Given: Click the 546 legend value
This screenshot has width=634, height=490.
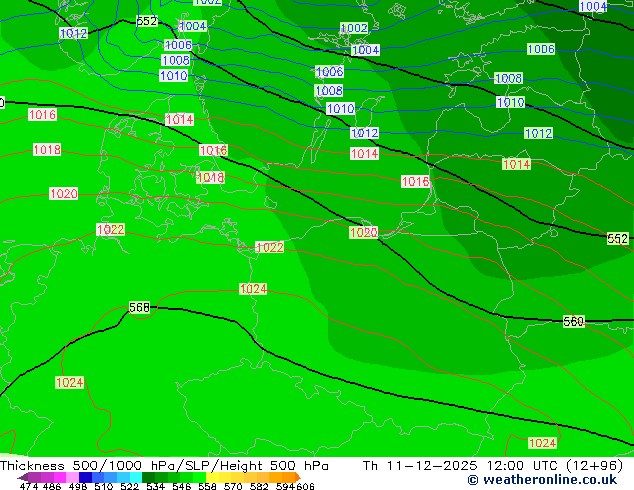Looking at the screenshot, I should point(181,486).
